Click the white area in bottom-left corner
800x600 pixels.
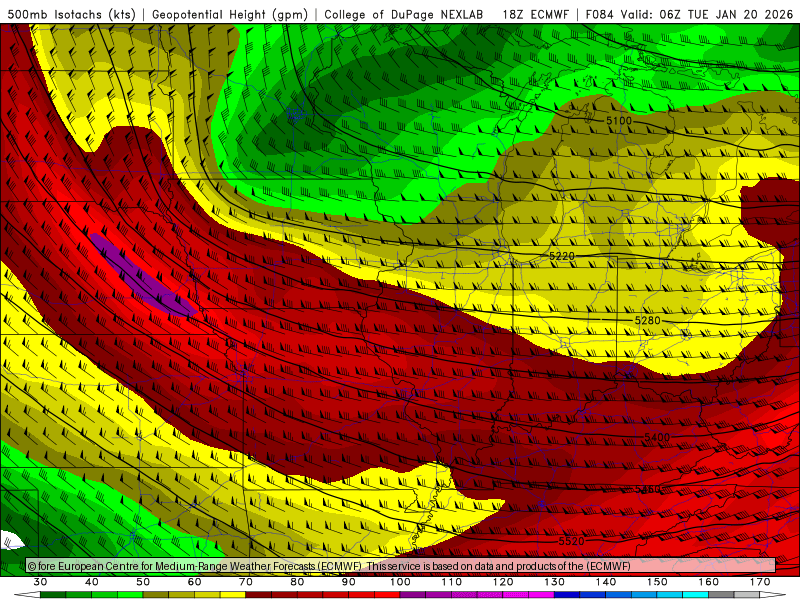click(x=10, y=541)
